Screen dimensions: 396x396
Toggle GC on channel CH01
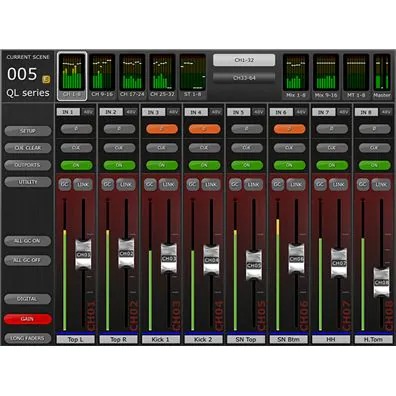[65, 184]
